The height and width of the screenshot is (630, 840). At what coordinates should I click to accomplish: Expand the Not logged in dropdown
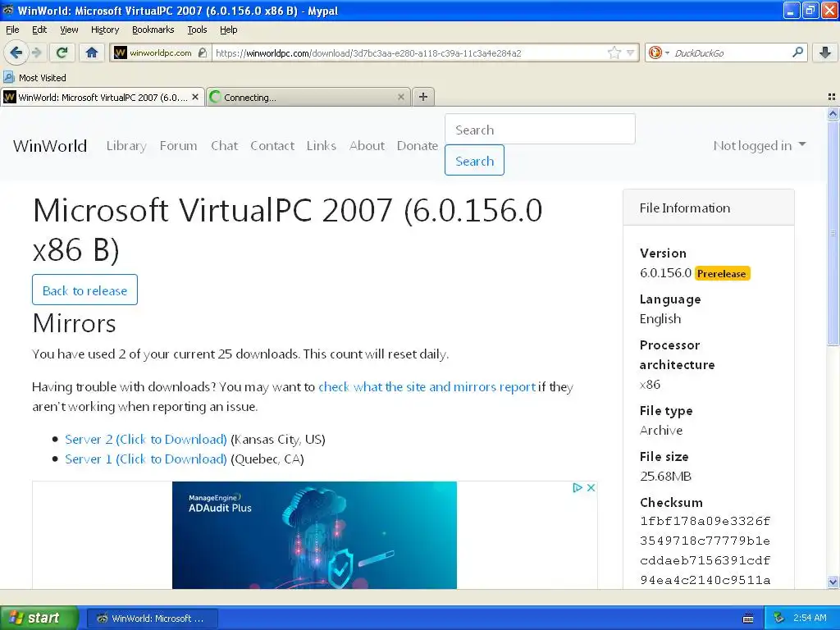pyautogui.click(x=759, y=146)
